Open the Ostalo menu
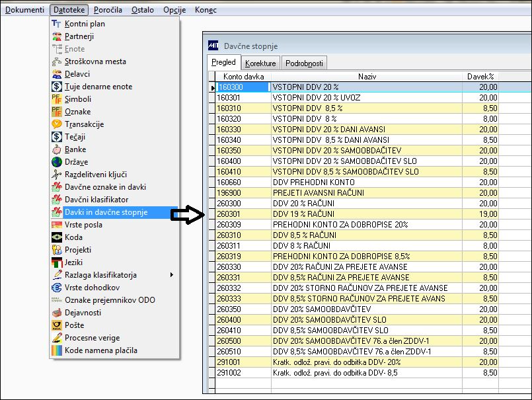This screenshot has width=532, height=400. [x=143, y=10]
